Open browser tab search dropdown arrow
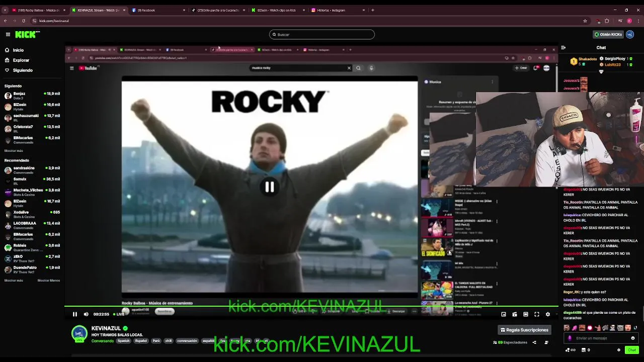Viewport: 644px width, 362px height. (5, 10)
